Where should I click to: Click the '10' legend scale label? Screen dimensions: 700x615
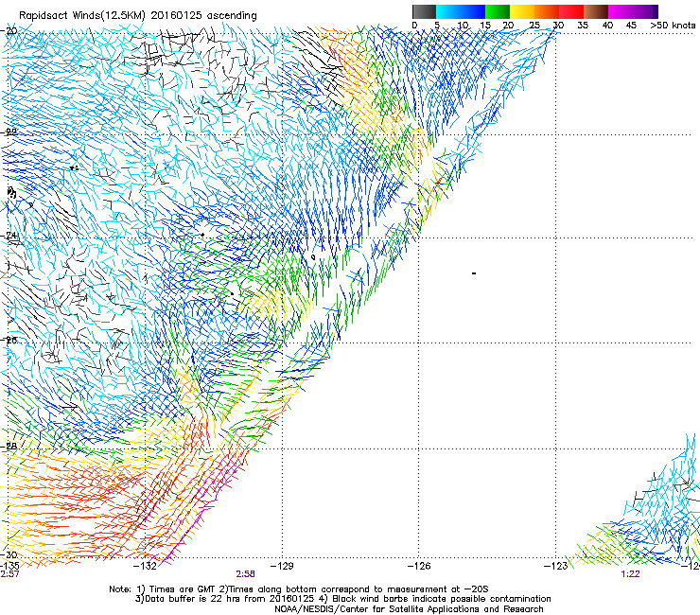tap(463, 26)
